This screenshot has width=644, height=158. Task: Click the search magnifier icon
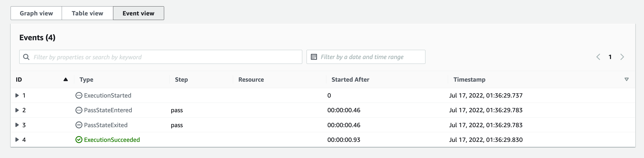[26, 57]
